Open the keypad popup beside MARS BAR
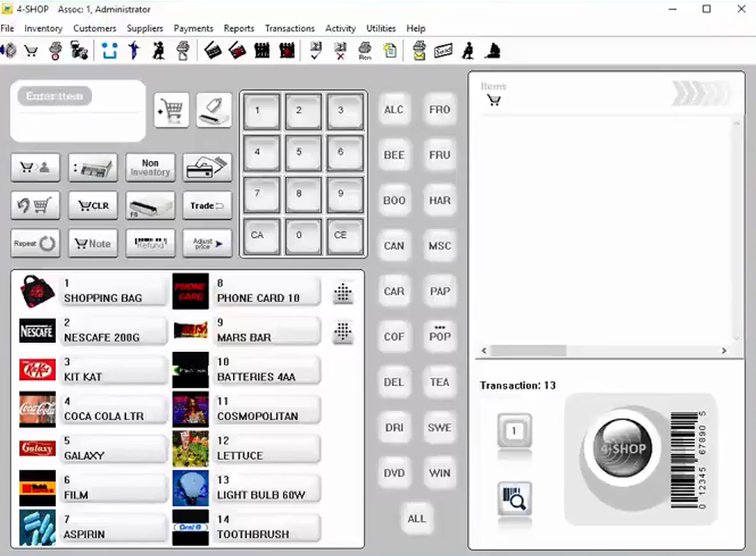Screen dimensions: 756x556 (343, 332)
